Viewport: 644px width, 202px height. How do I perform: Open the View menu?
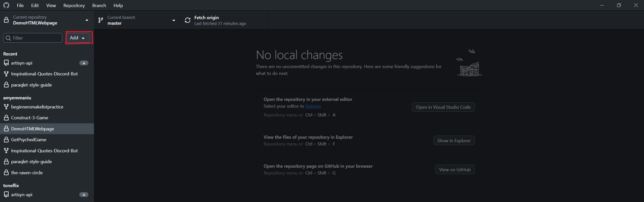click(51, 5)
